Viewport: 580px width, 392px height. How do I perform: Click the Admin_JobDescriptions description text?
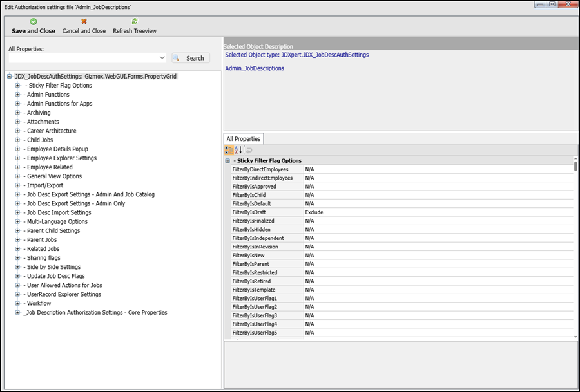(x=255, y=68)
